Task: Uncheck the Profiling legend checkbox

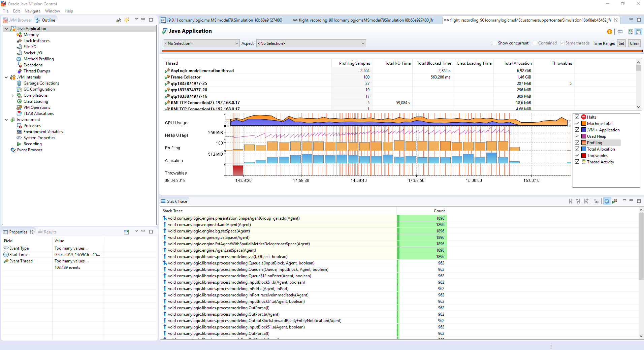Action: [x=577, y=142]
